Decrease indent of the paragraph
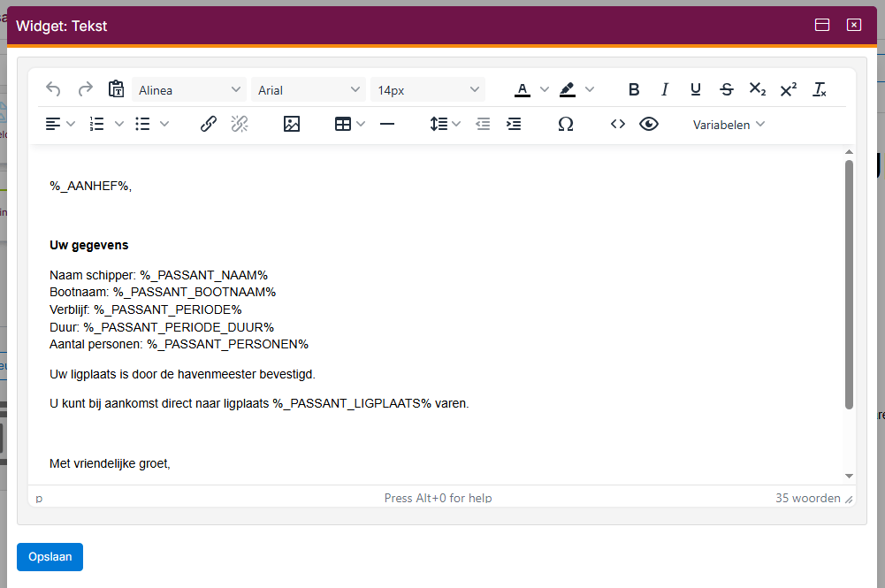This screenshot has width=885, height=588. [x=483, y=124]
